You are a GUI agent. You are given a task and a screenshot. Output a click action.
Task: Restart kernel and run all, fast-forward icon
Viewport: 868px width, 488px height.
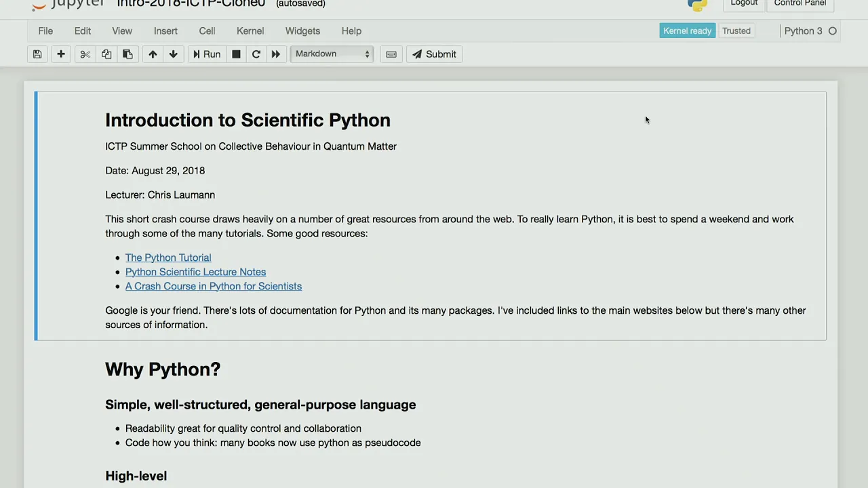pyautogui.click(x=275, y=54)
